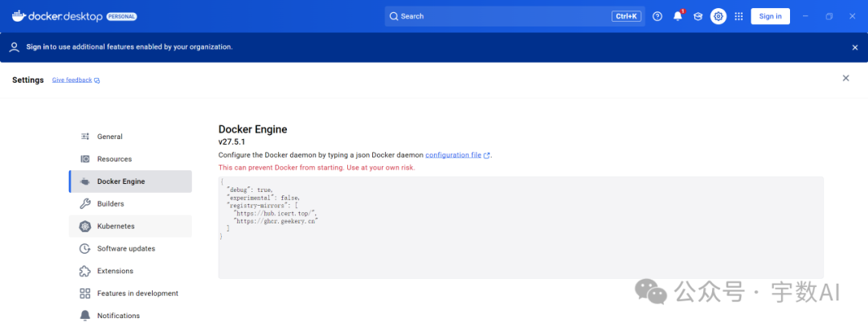Click the "registry-mirrors" line
The width and height of the screenshot is (868, 327).
coord(263,205)
